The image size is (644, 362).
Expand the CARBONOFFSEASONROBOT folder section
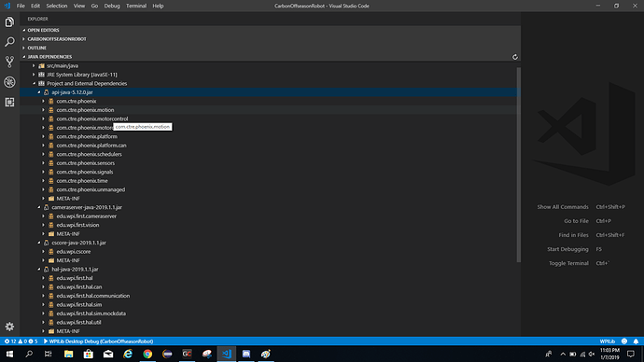click(x=271, y=39)
